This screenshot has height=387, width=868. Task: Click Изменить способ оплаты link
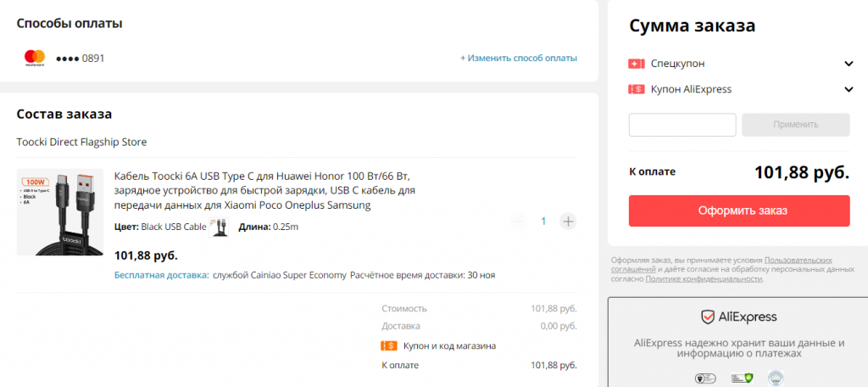[519, 58]
